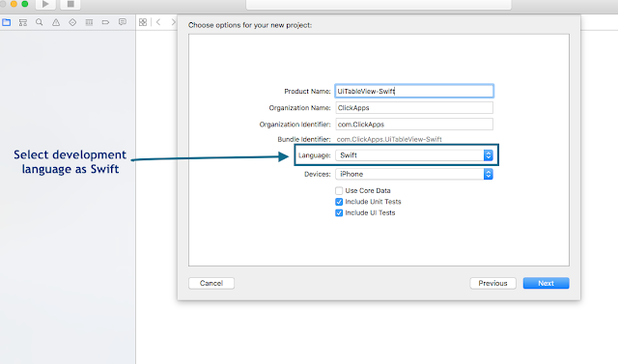Uncheck Include UI Tests
This screenshot has width=618, height=364.
[x=339, y=212]
